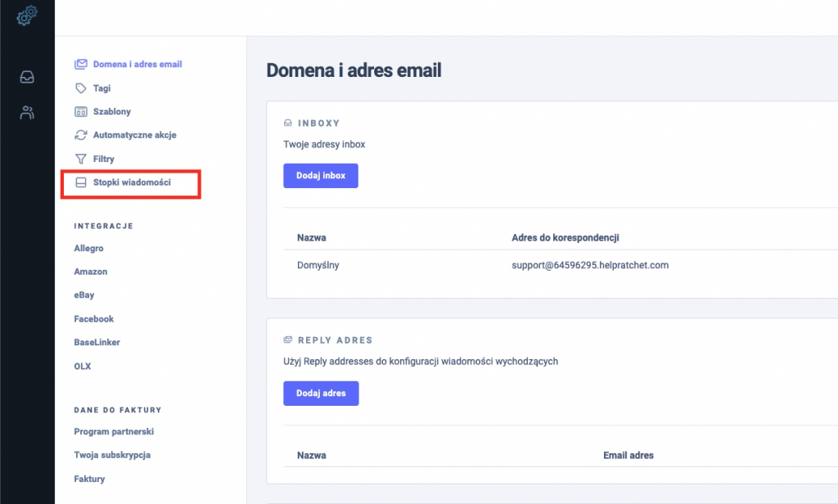Click the refresh icon beside Automatyczne akcje

[x=80, y=135]
